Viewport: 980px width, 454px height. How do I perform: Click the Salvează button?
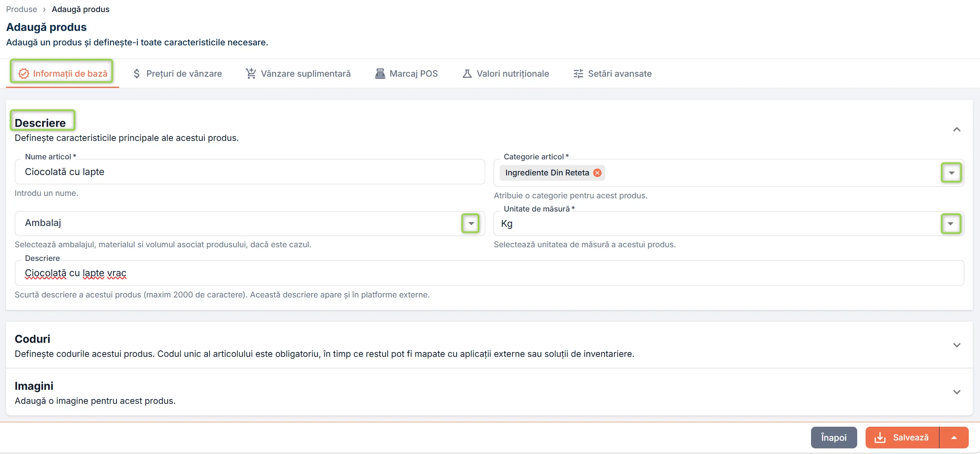902,438
